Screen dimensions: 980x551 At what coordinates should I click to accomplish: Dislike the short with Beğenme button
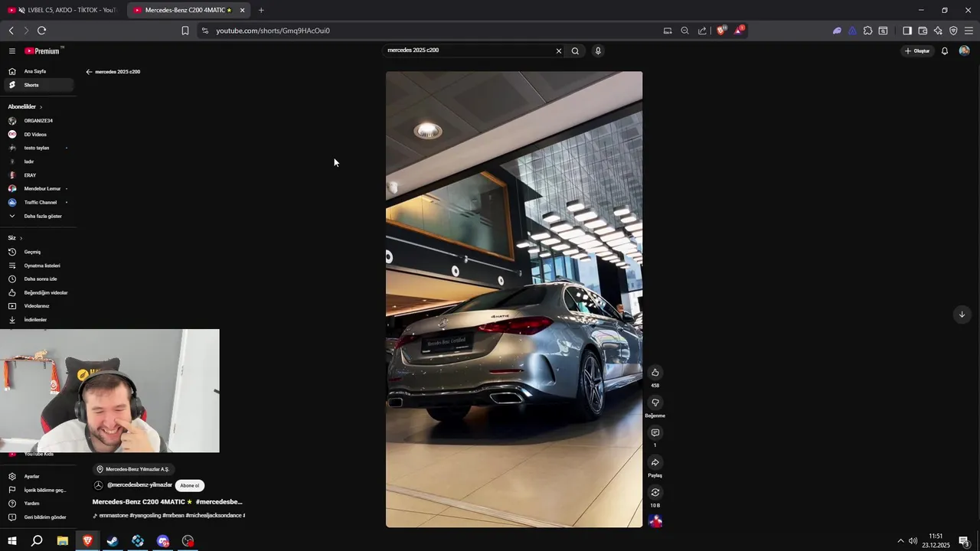pos(655,403)
